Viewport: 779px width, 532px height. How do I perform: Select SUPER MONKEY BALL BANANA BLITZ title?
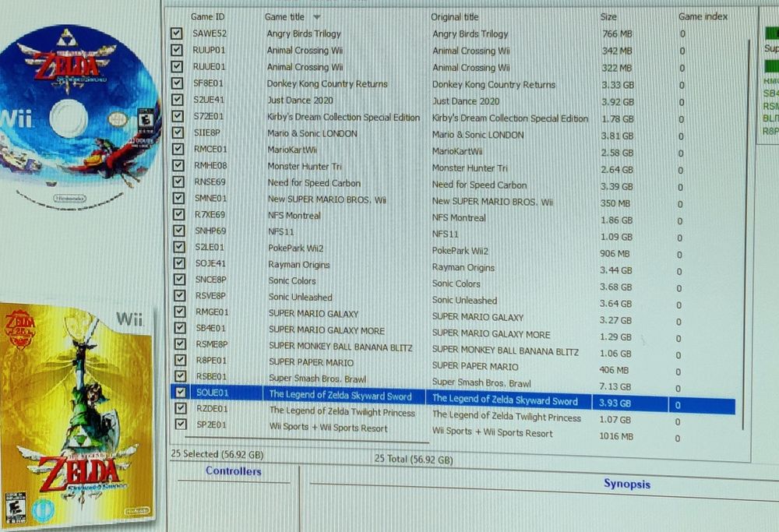[x=340, y=347]
